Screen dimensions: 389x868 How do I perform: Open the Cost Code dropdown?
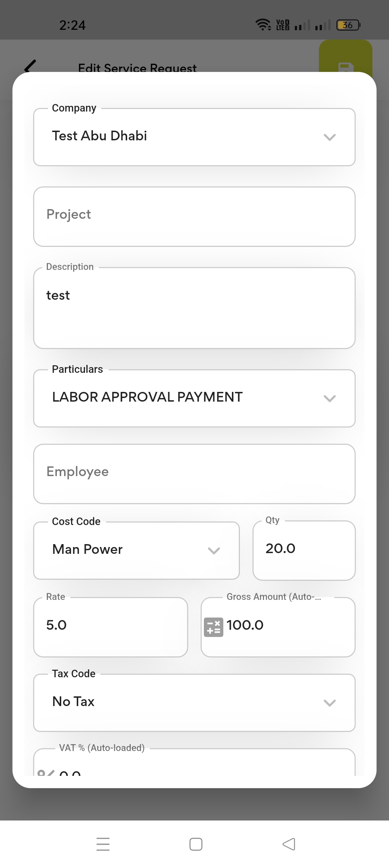coord(136,550)
